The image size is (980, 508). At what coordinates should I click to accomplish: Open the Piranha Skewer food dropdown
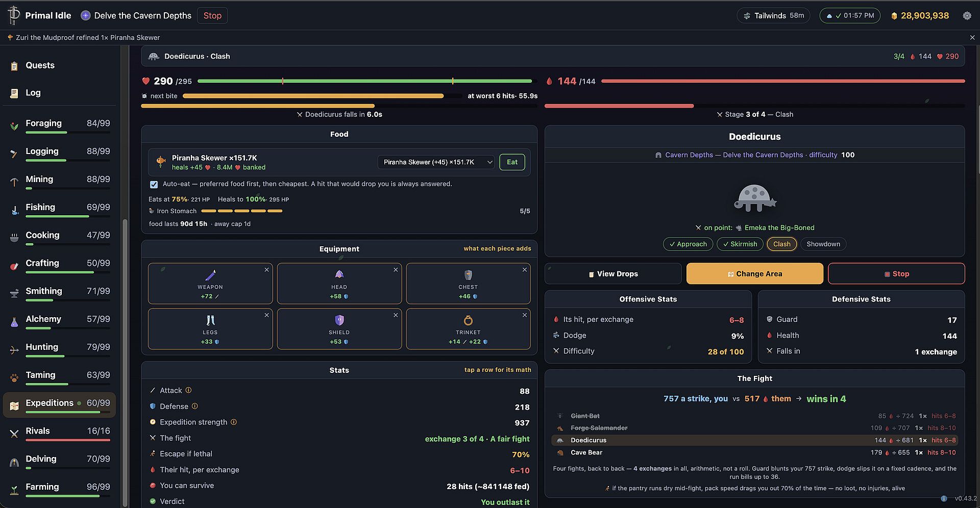[x=436, y=162]
